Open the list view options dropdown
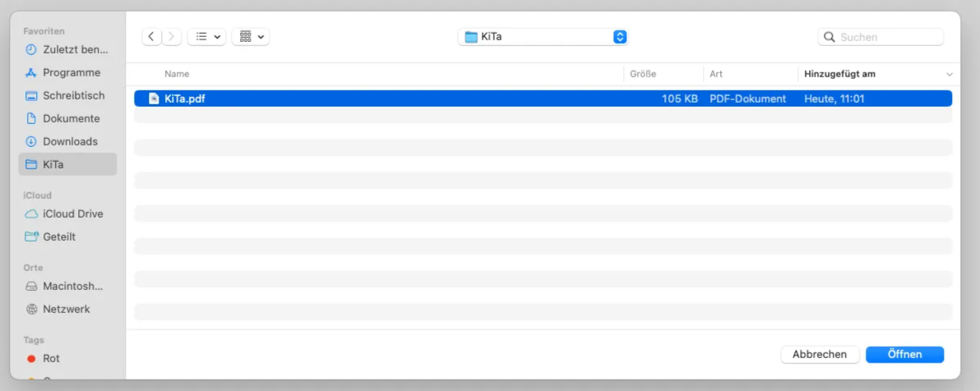This screenshot has width=980, height=391. [x=206, y=37]
